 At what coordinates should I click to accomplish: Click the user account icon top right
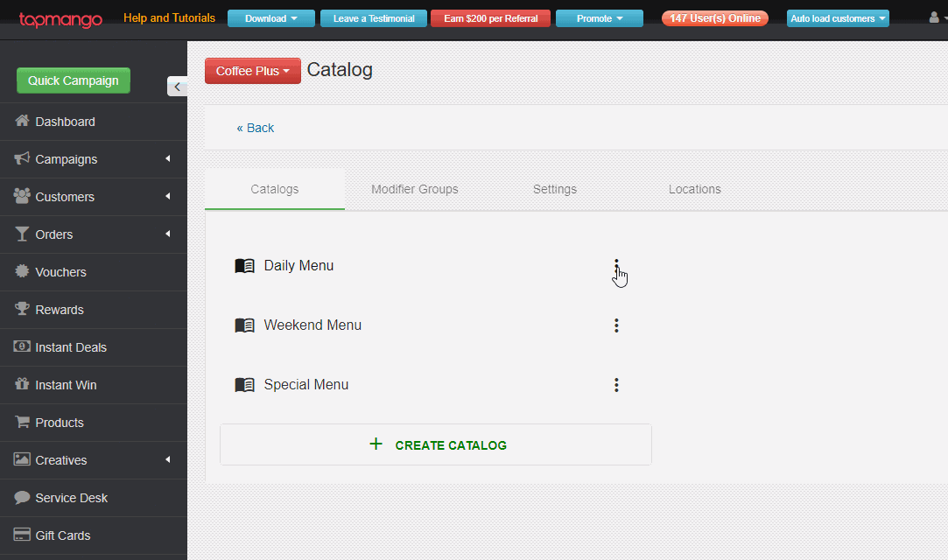pos(934,17)
